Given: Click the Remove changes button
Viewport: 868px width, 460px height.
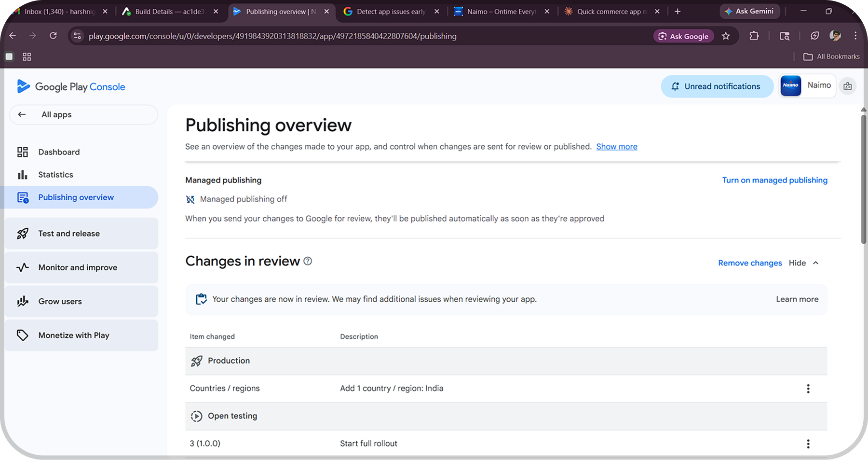Looking at the screenshot, I should [x=750, y=263].
